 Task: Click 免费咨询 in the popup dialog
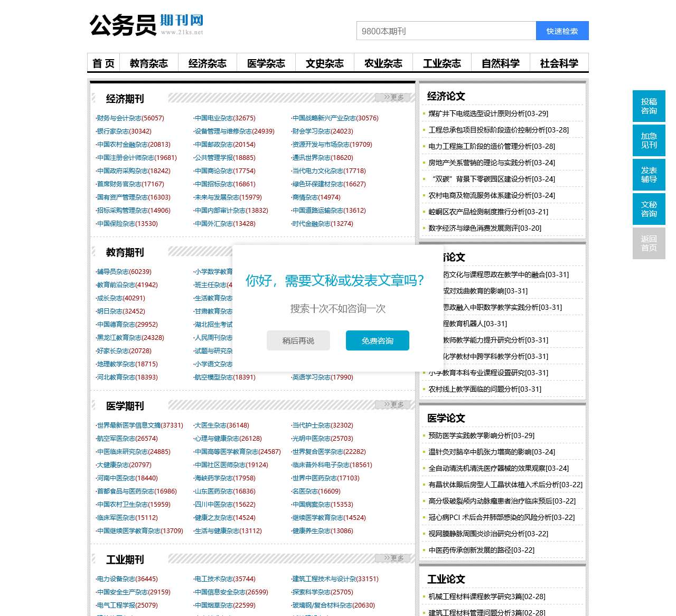pos(377,340)
